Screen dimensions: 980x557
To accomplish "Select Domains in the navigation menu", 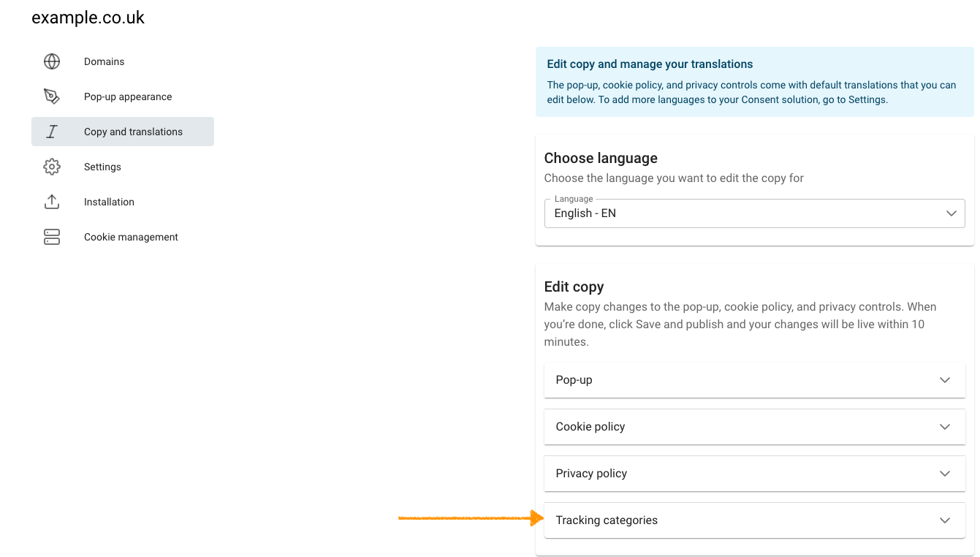I will tap(104, 61).
